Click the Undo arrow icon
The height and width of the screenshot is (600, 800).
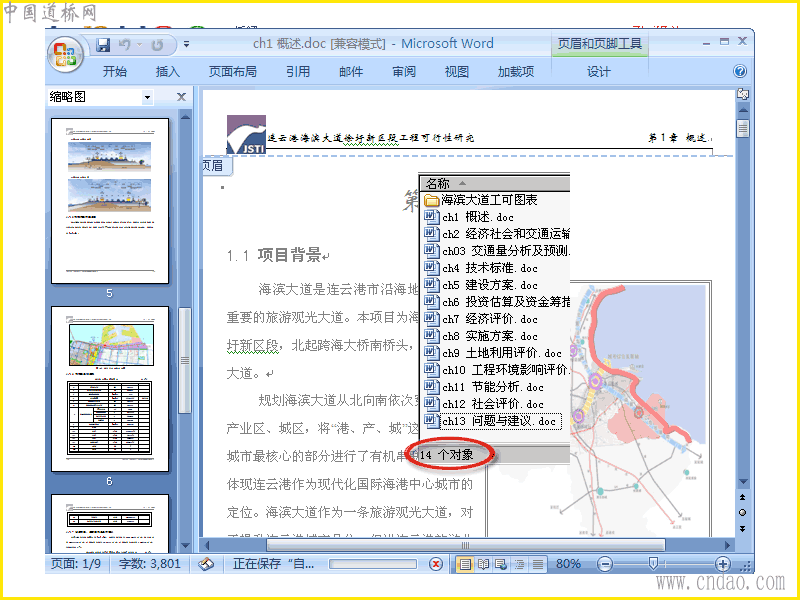point(124,45)
